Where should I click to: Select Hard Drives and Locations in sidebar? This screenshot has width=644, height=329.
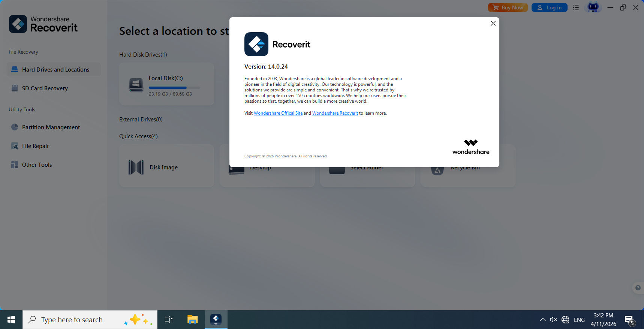54,70
